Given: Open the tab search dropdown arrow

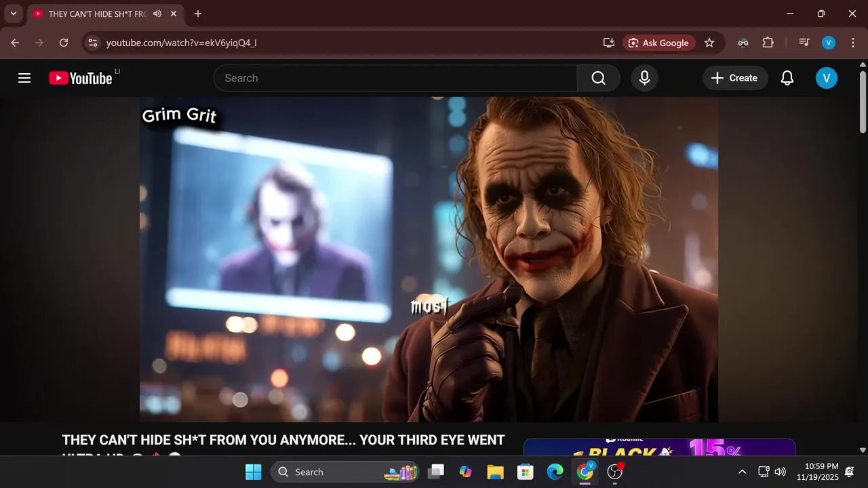Looking at the screenshot, I should pos(13,14).
